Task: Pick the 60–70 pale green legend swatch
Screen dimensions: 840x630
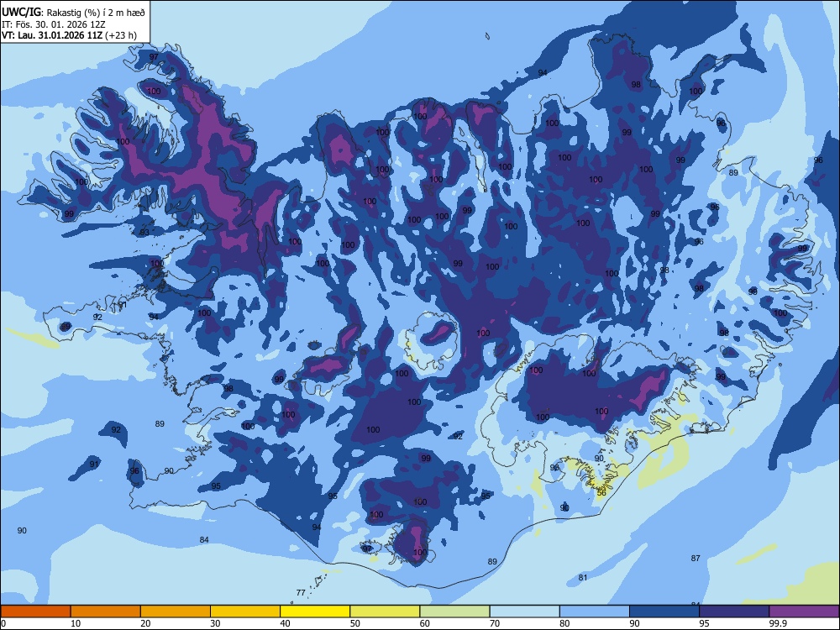Action: 454,612
